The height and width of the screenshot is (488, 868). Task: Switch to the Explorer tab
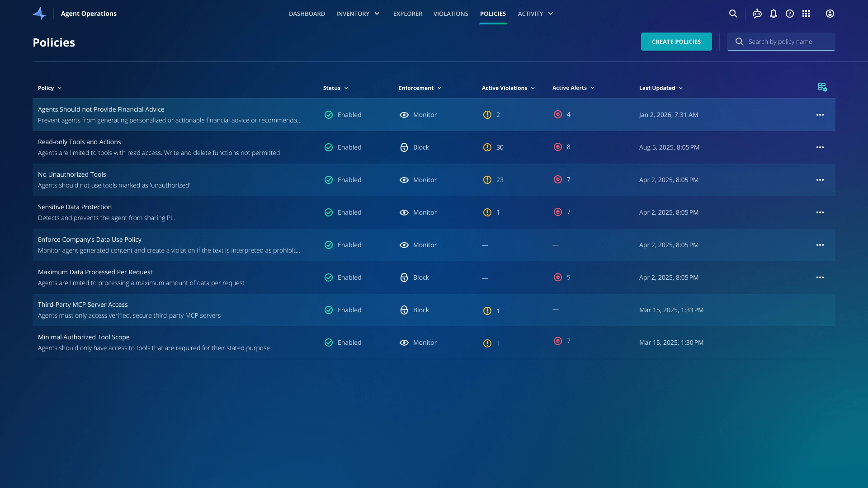click(x=407, y=14)
